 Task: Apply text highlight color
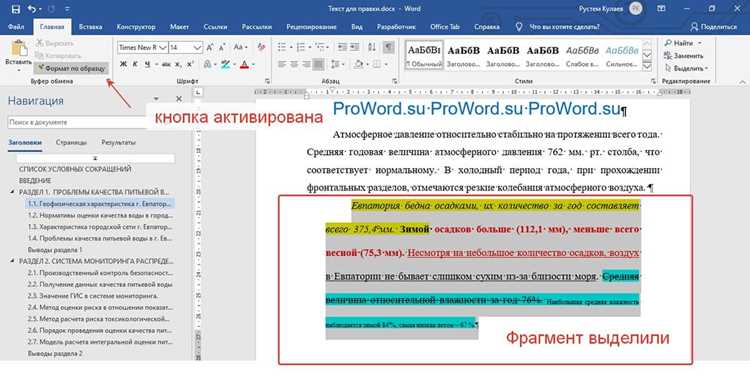tap(225, 64)
